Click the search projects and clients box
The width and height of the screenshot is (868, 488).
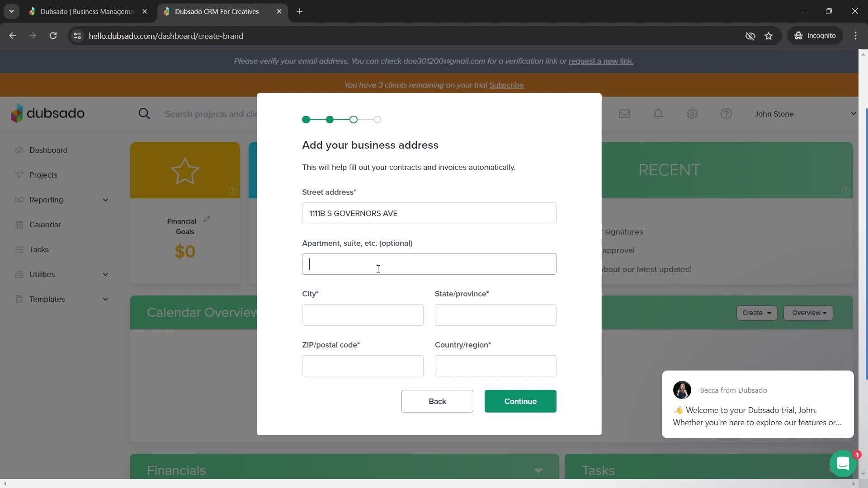pos(211,114)
